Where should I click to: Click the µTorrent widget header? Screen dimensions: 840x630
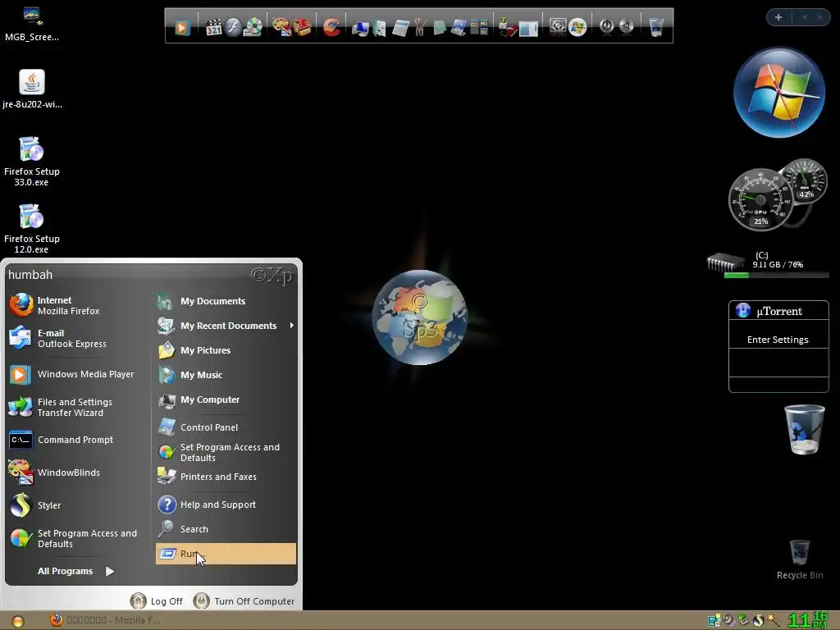(x=778, y=311)
